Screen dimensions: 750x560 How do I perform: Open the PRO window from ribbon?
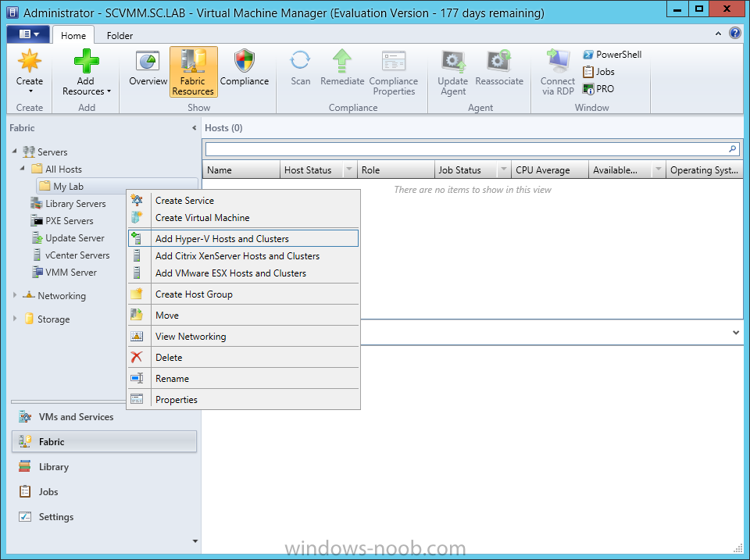[598, 89]
